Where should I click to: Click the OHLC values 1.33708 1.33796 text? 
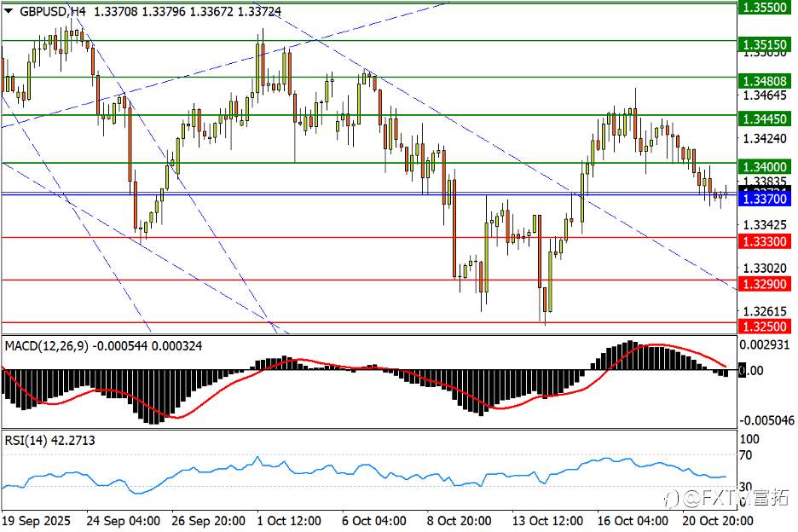click(140, 11)
